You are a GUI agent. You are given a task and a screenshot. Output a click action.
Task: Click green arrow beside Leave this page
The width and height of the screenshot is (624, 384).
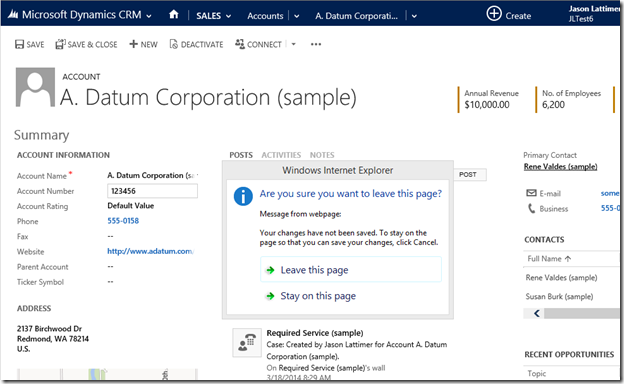pos(270,270)
